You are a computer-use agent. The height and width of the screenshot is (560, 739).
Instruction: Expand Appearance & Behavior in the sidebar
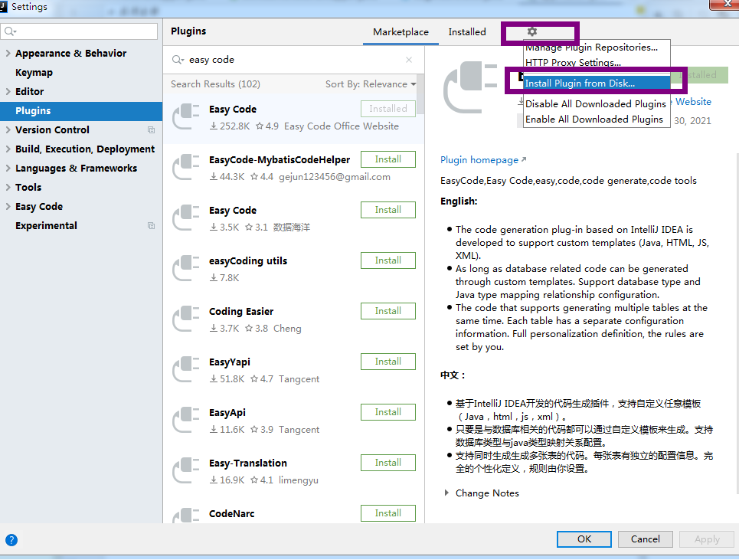[x=9, y=52]
